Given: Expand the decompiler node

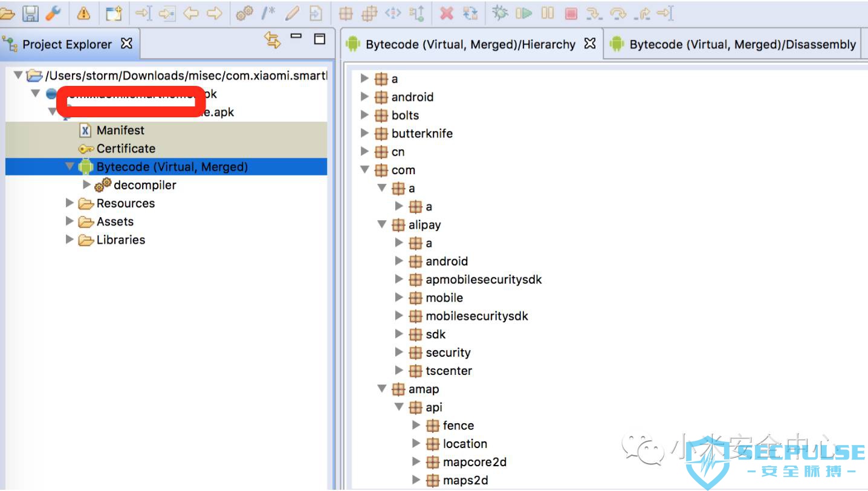Looking at the screenshot, I should (x=87, y=184).
